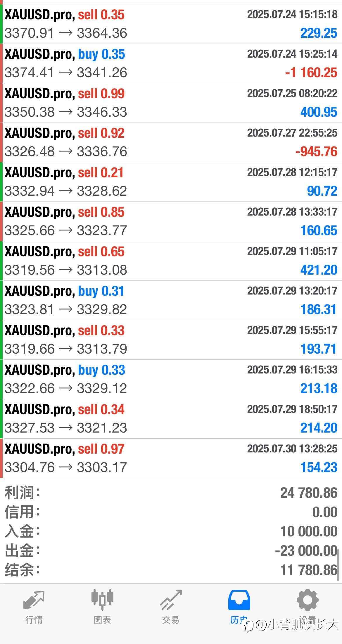Tap the 信用 label

(x=22, y=512)
